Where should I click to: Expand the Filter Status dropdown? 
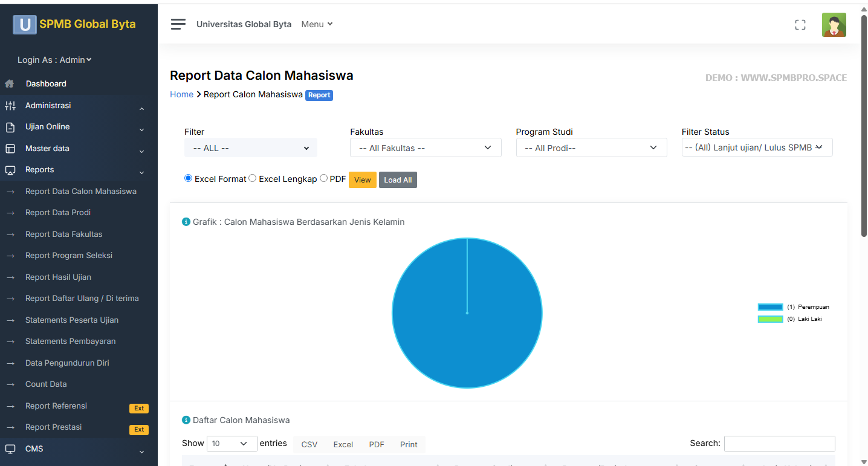click(x=757, y=147)
